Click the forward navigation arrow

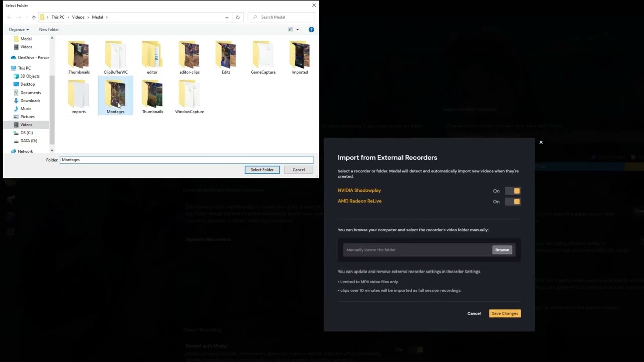[x=19, y=17]
